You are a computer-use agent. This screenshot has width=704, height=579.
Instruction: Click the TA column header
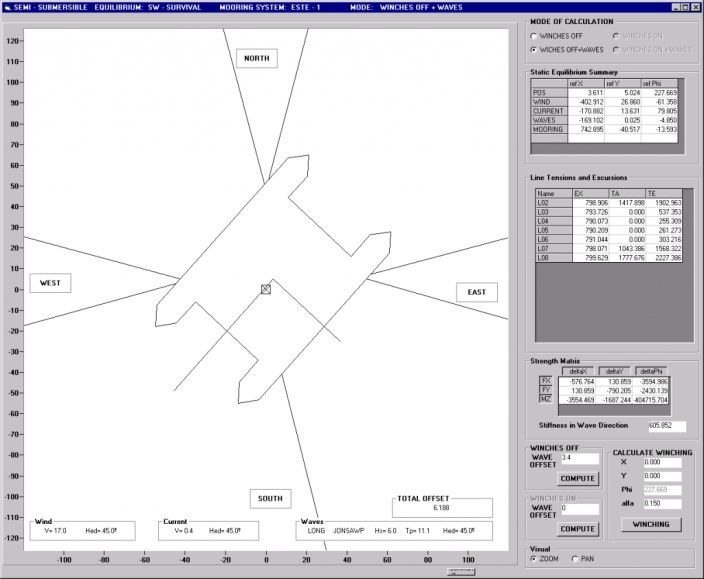click(627, 193)
